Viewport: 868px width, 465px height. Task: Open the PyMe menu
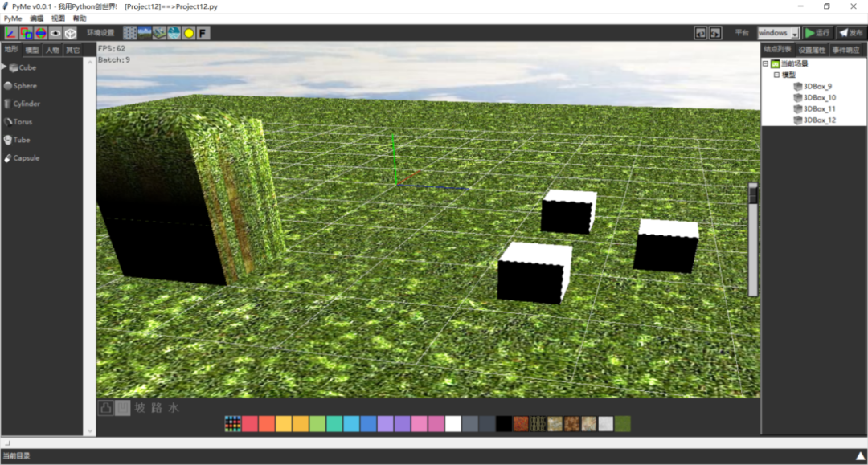point(13,18)
